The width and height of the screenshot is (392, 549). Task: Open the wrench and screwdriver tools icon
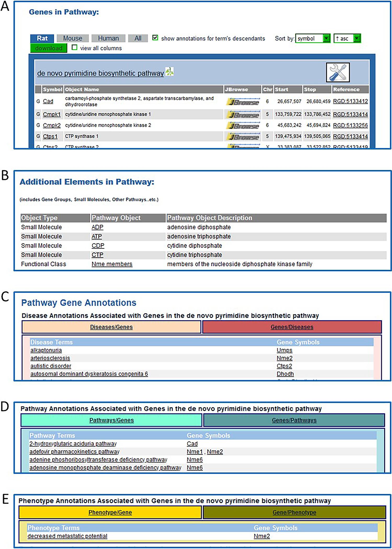point(338,72)
